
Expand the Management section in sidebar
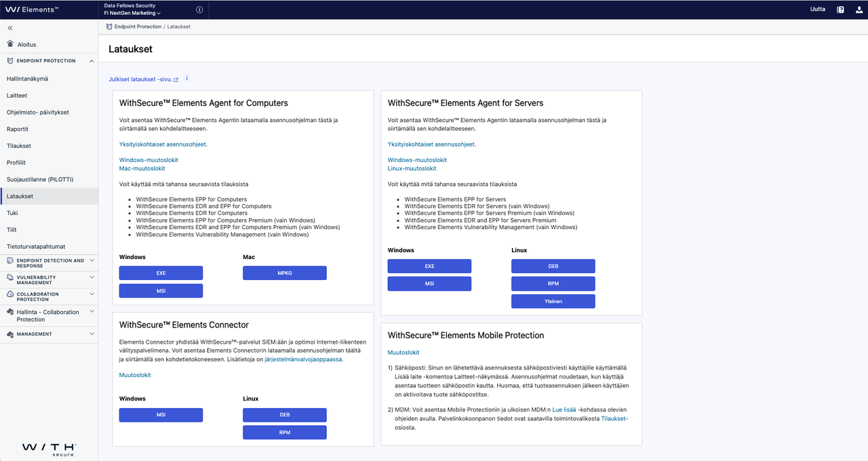point(93,334)
